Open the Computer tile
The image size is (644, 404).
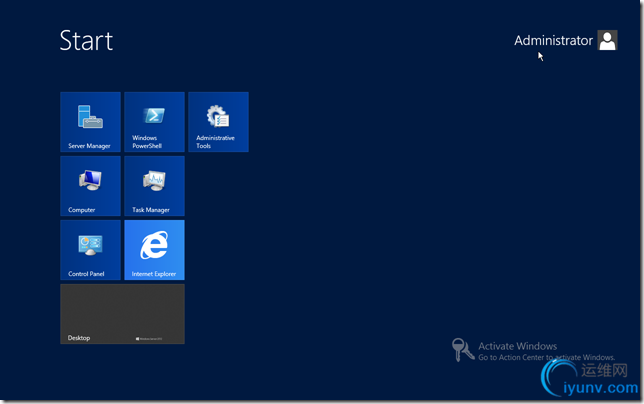(90, 186)
